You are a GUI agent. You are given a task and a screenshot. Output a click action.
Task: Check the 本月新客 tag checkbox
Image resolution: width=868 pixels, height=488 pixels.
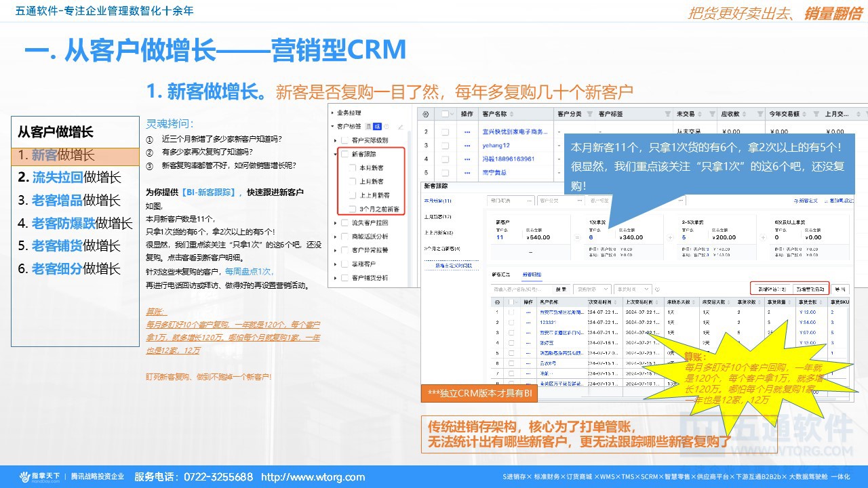coord(353,167)
